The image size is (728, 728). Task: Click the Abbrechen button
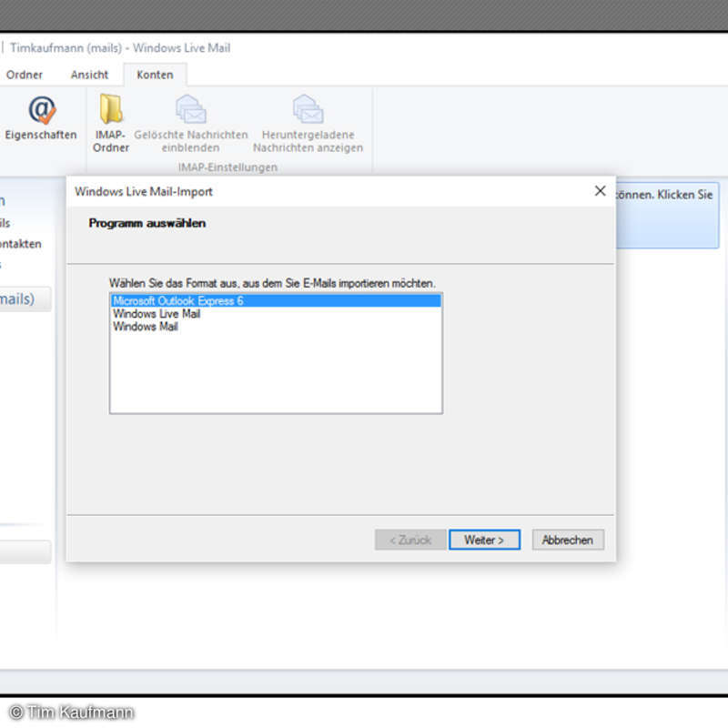[x=568, y=540]
